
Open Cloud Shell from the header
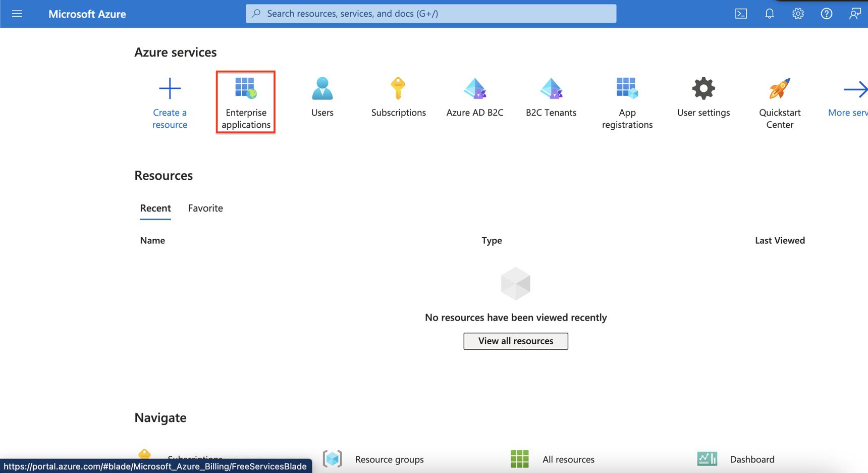coord(741,14)
